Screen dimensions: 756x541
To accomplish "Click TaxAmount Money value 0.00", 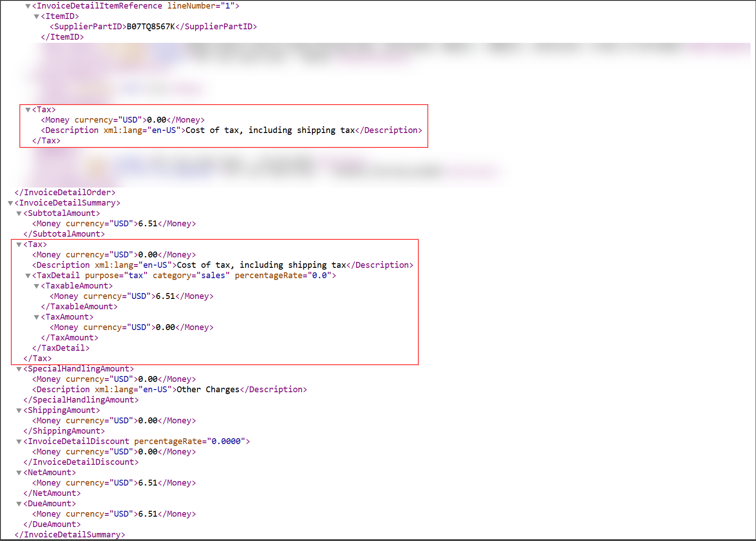I will click(165, 327).
